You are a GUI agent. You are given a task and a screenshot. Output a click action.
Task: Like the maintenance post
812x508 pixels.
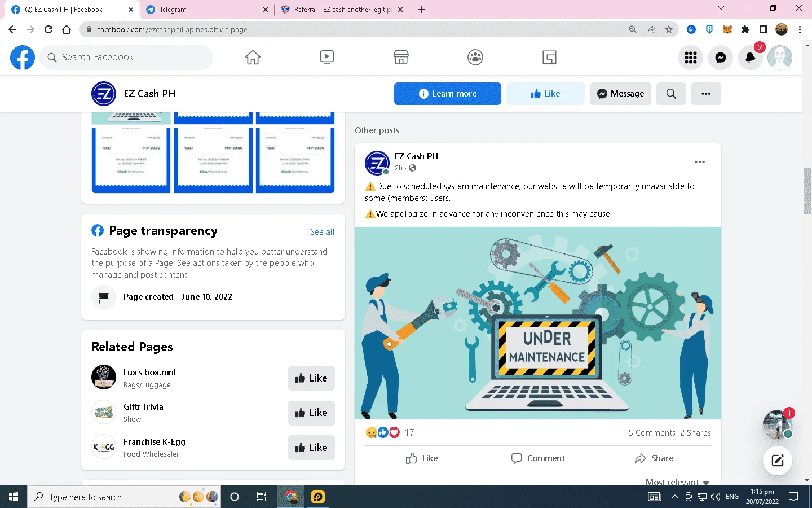[422, 458]
